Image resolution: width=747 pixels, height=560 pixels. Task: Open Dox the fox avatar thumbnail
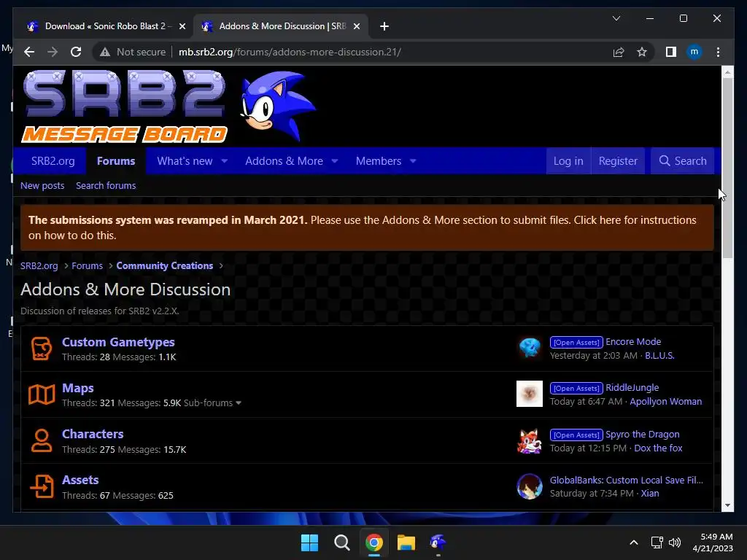point(530,440)
